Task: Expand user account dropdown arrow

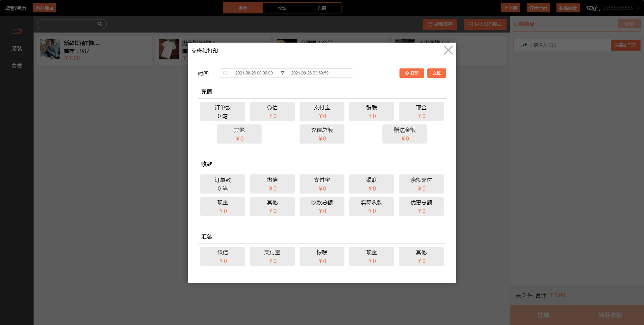Action: tap(638, 8)
